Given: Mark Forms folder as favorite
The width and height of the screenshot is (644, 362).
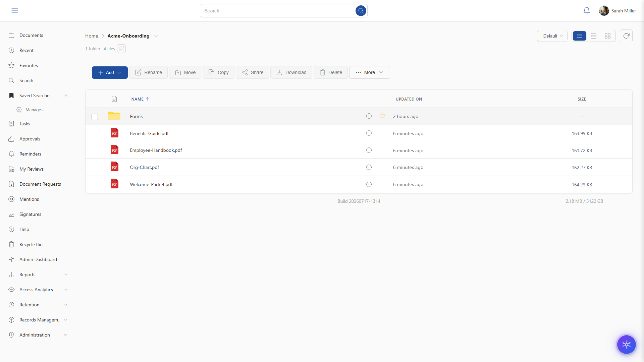Looking at the screenshot, I should [x=382, y=116].
